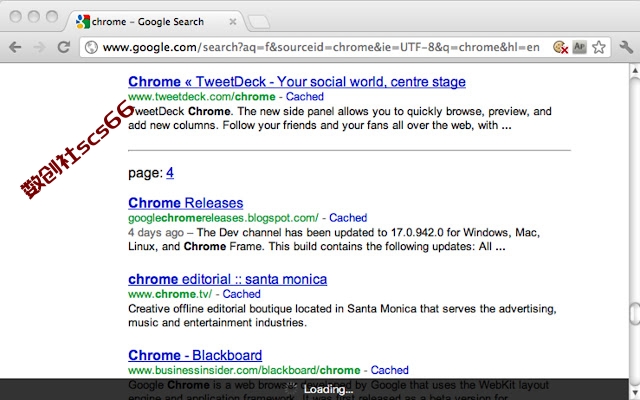Open Chrome Releases result link

click(x=186, y=203)
